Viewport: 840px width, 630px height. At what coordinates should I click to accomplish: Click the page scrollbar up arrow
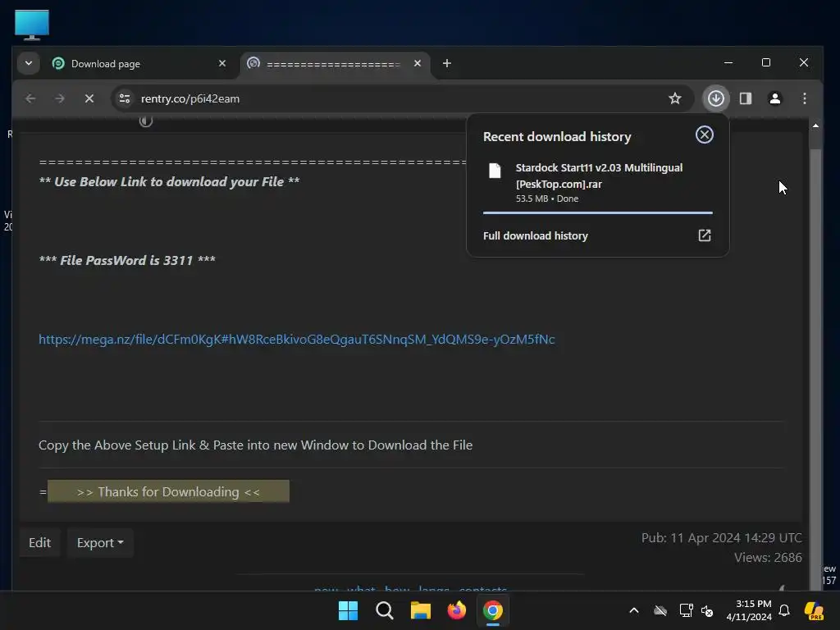point(815,126)
